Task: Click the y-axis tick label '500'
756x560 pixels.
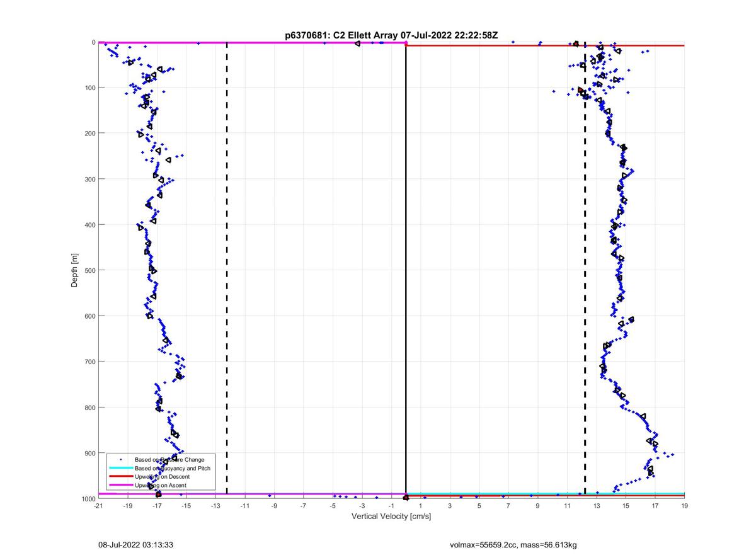Action: [89, 270]
